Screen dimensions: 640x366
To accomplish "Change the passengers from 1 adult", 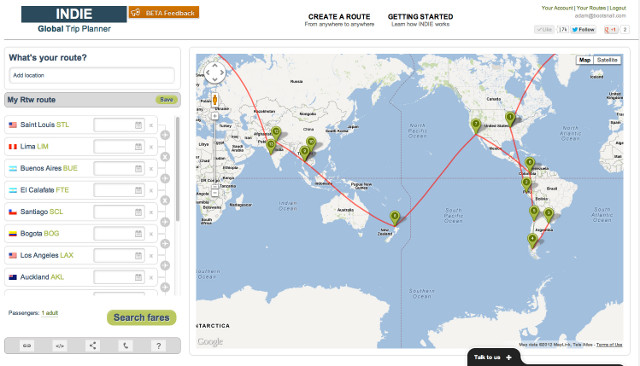I will point(50,313).
